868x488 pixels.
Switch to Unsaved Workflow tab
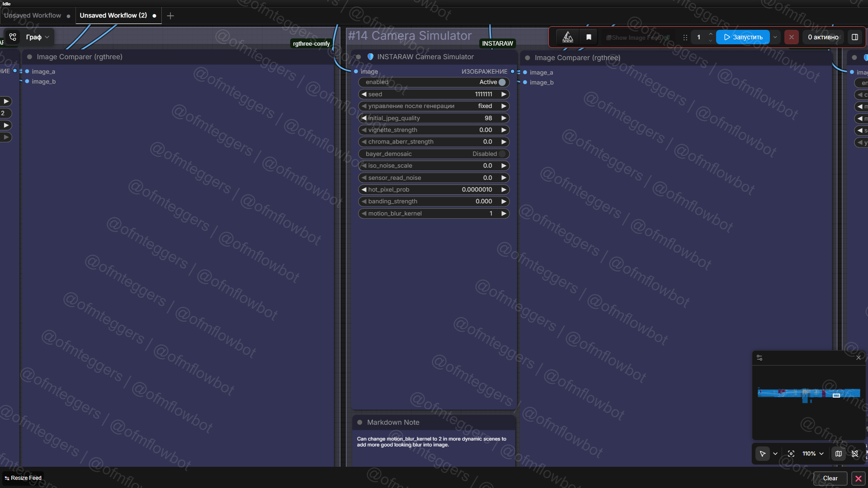33,15
